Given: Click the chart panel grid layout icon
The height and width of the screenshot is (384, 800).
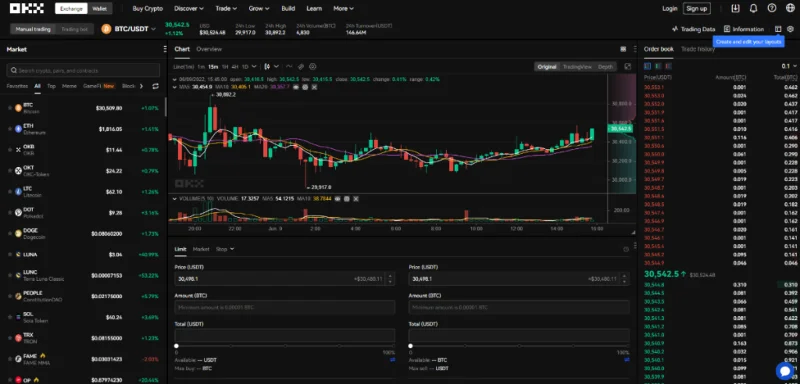Looking at the screenshot, I should pos(623,49).
